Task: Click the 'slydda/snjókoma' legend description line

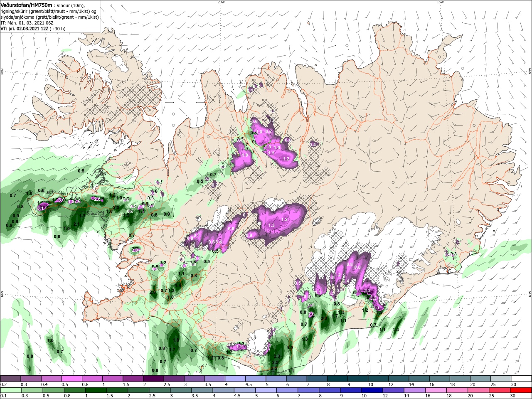Action: 49,17
